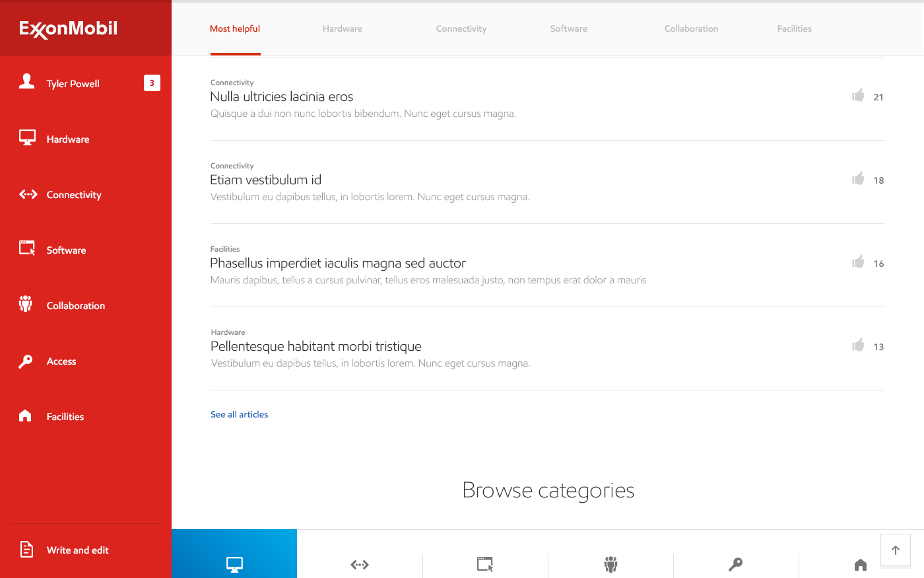Select the Collaboration category tile in Browse categories

(610, 554)
